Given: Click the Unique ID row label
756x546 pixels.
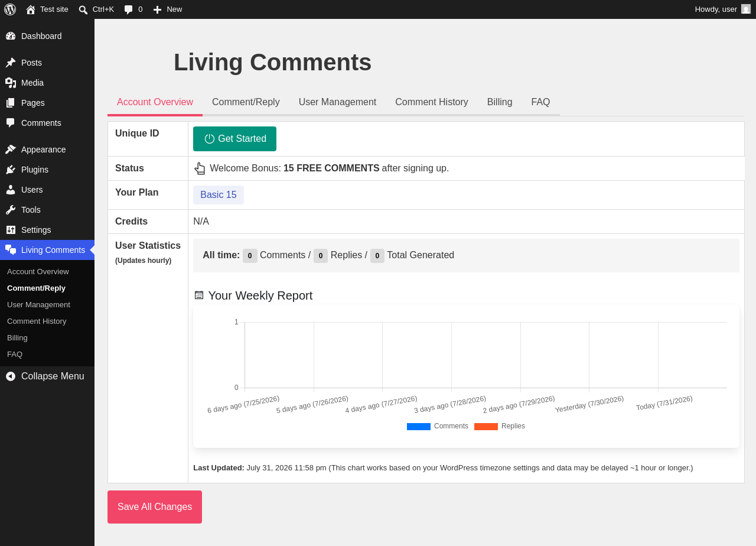Looking at the screenshot, I should pyautogui.click(x=137, y=134).
